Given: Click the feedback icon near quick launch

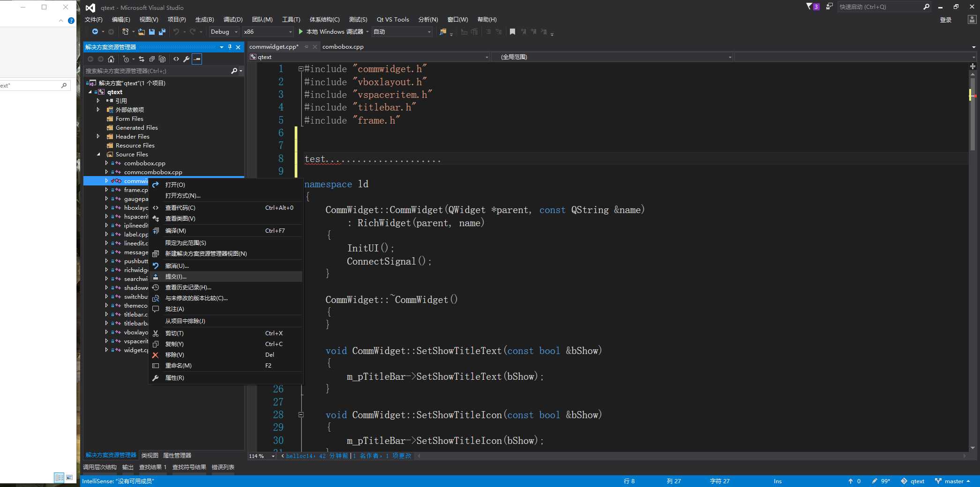Looking at the screenshot, I should tap(829, 7).
